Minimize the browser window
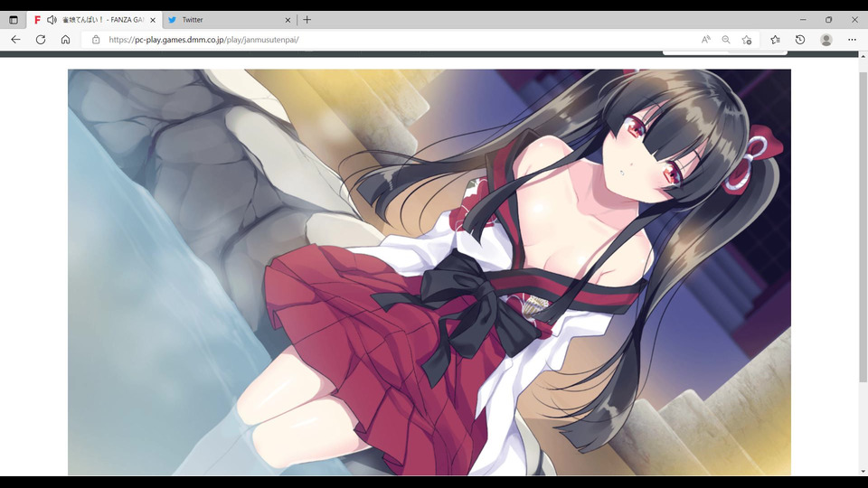Screen dimensions: 868x488 point(803,20)
